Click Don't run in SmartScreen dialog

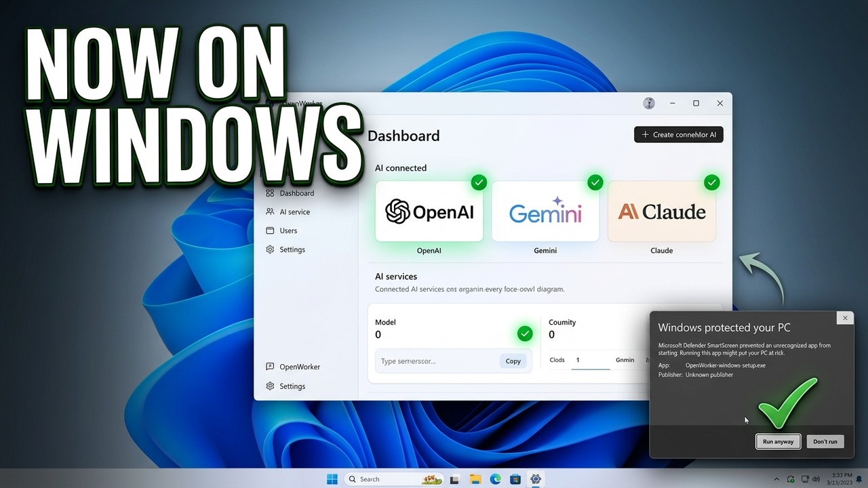click(x=825, y=441)
